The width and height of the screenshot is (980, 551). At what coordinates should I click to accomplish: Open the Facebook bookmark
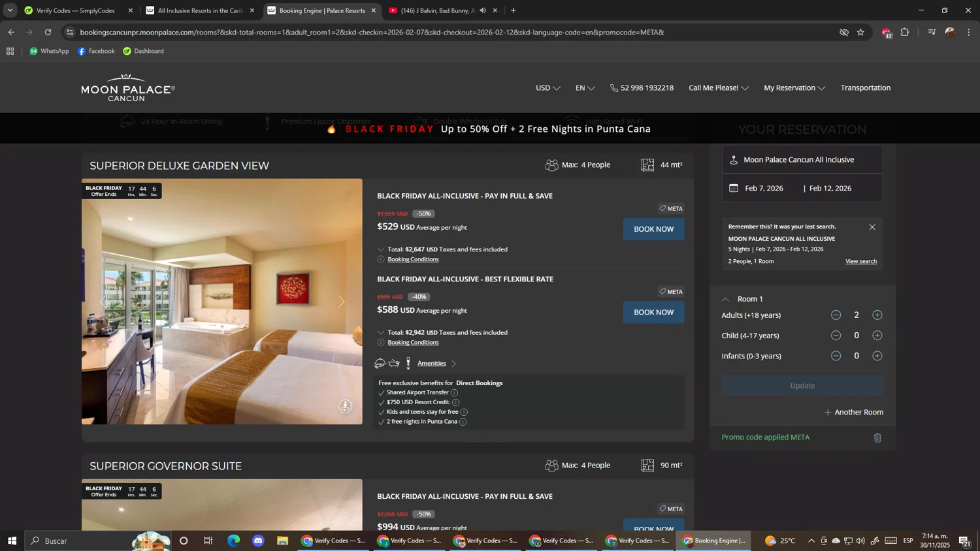(x=96, y=51)
